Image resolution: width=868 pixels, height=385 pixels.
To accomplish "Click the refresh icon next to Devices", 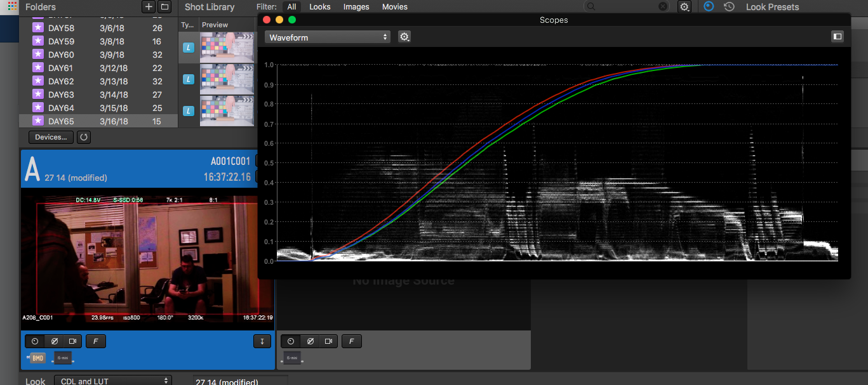I will click(83, 137).
